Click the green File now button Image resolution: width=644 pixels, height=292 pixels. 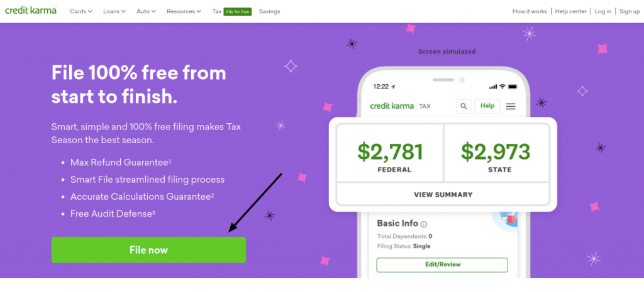coord(148,250)
